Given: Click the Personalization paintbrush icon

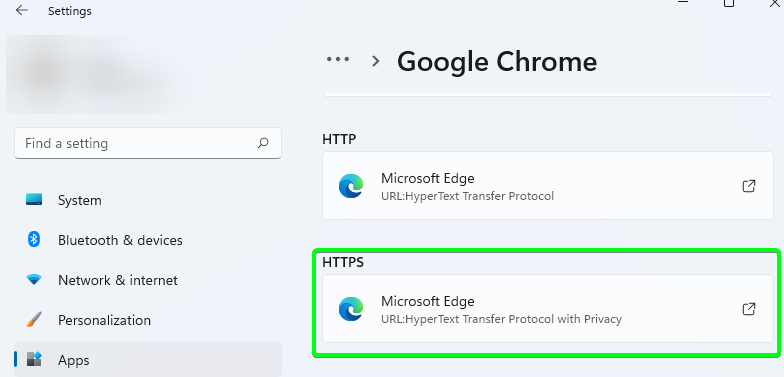Looking at the screenshot, I should 34,320.
